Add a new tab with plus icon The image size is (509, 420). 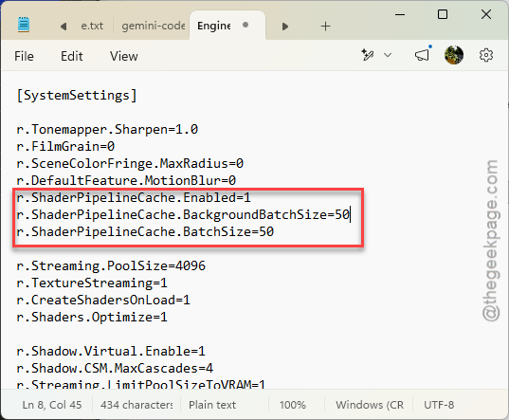325,26
